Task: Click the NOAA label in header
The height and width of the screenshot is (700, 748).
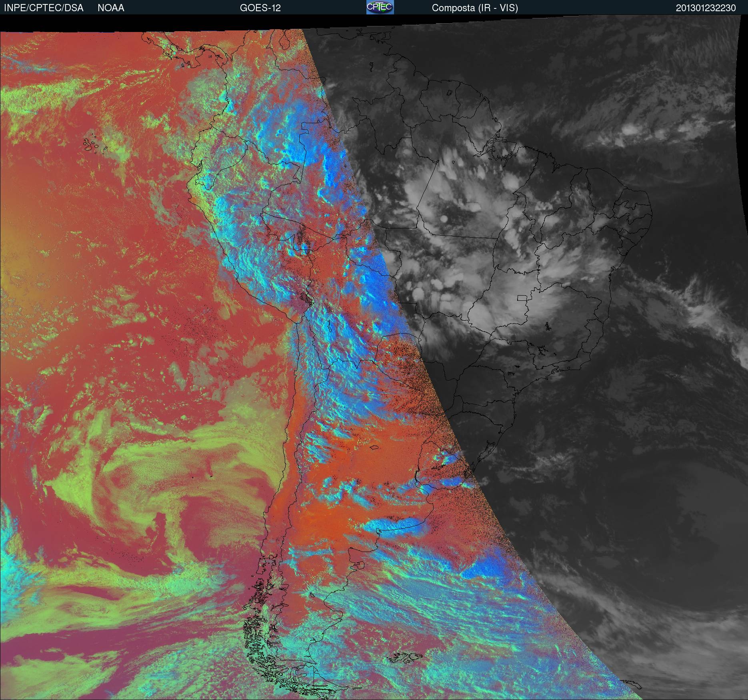Action: [x=111, y=8]
